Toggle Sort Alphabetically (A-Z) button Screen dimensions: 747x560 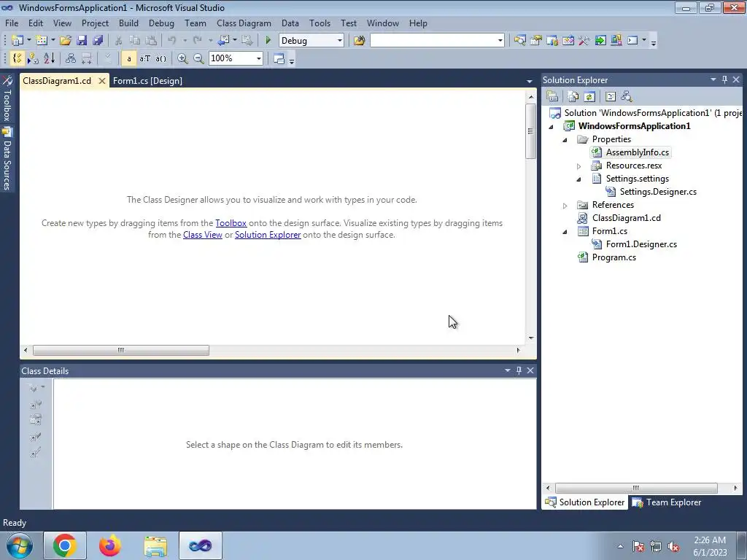tap(49, 58)
